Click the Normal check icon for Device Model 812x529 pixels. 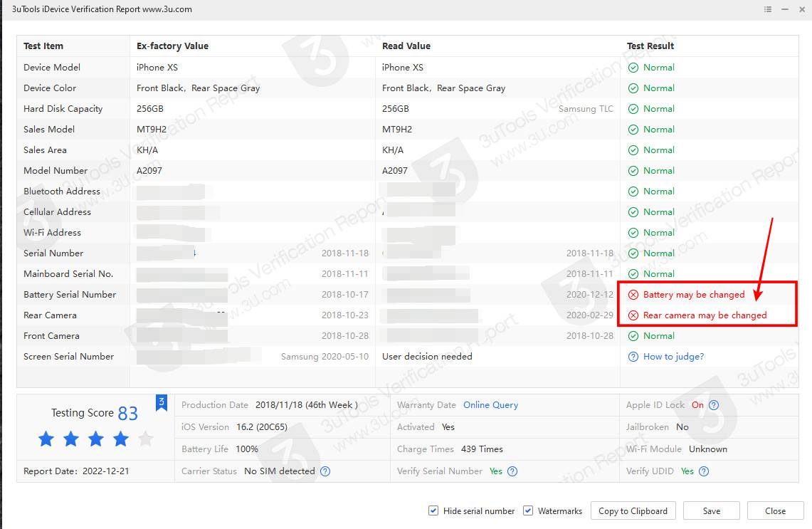[633, 68]
